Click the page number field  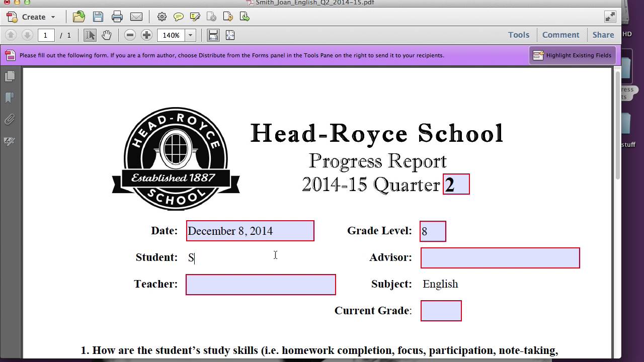coord(46,35)
